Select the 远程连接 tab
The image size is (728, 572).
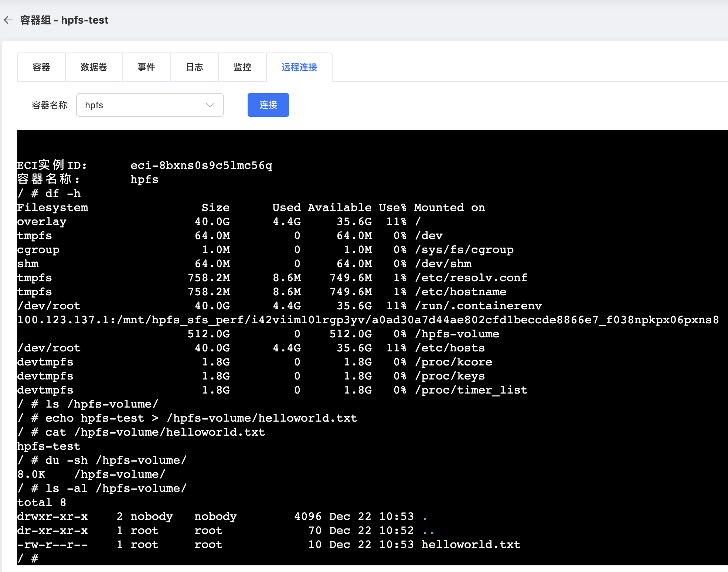299,67
